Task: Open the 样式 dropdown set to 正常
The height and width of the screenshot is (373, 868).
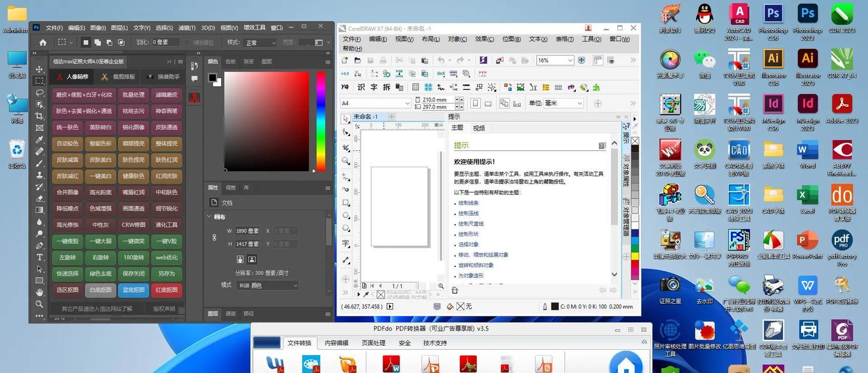Action: point(260,43)
